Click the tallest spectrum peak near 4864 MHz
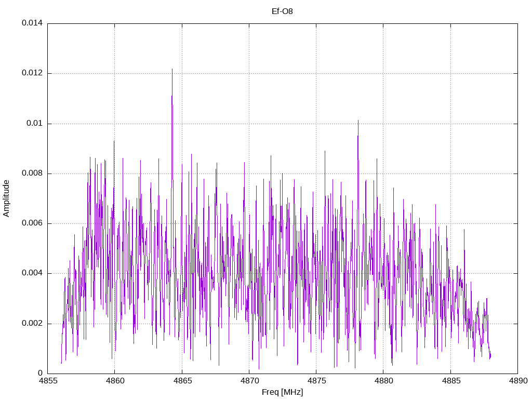 172,69
